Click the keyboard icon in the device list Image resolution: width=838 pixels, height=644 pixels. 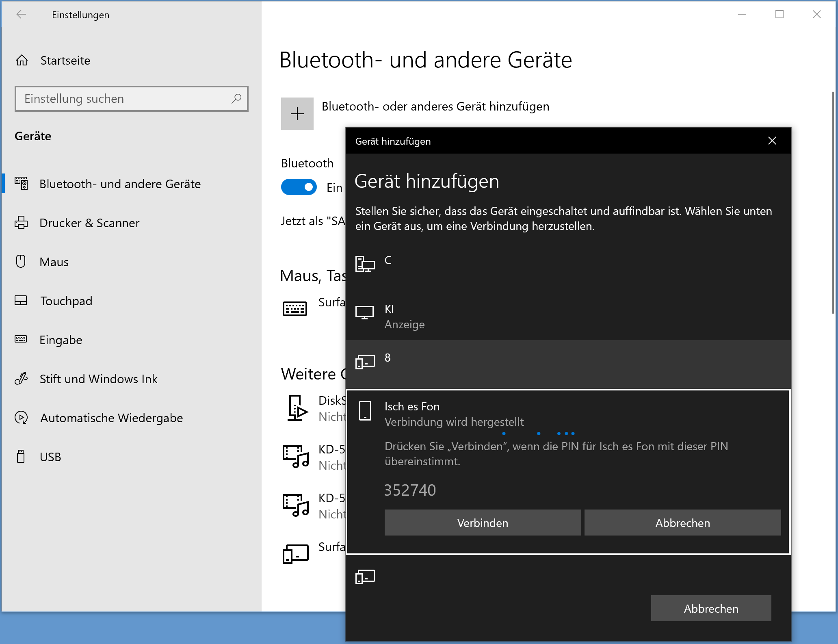coord(294,309)
